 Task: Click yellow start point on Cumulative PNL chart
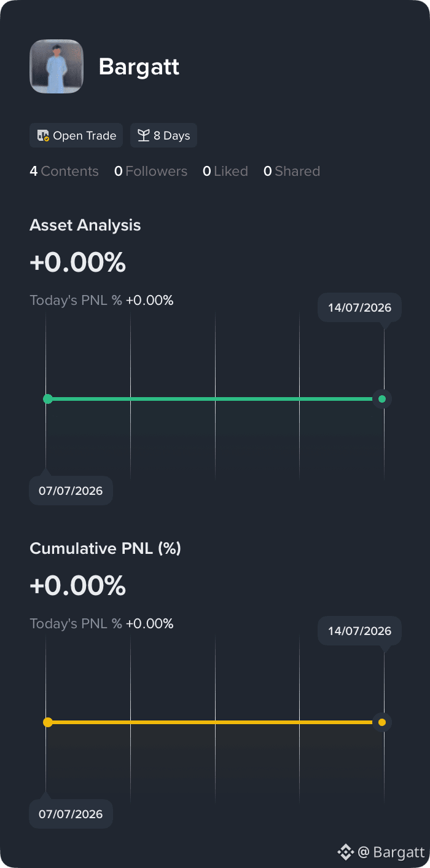47,722
